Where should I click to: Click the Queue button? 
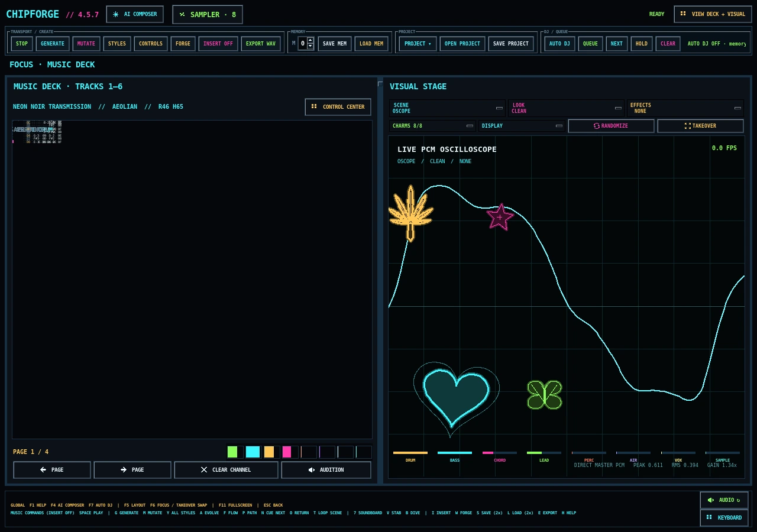590,44
